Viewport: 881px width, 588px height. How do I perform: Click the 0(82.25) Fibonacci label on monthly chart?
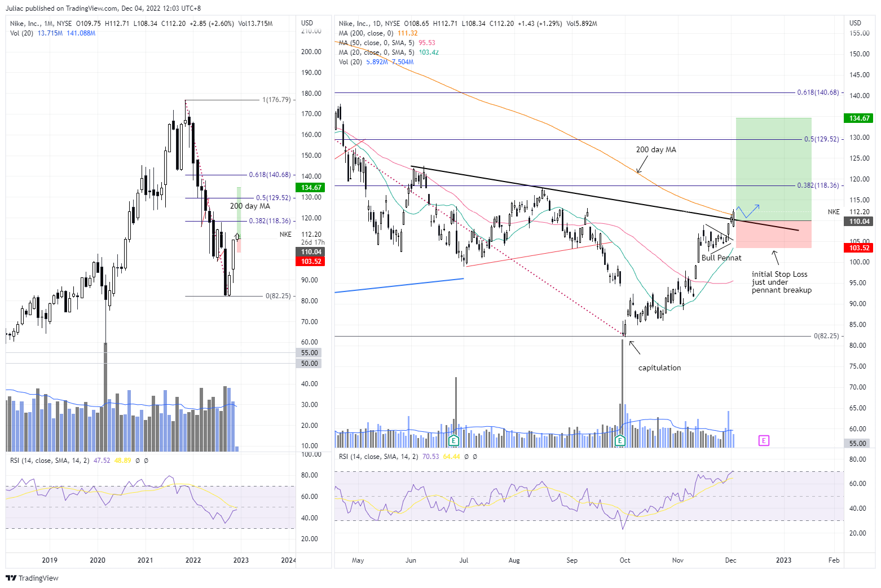[x=278, y=296]
